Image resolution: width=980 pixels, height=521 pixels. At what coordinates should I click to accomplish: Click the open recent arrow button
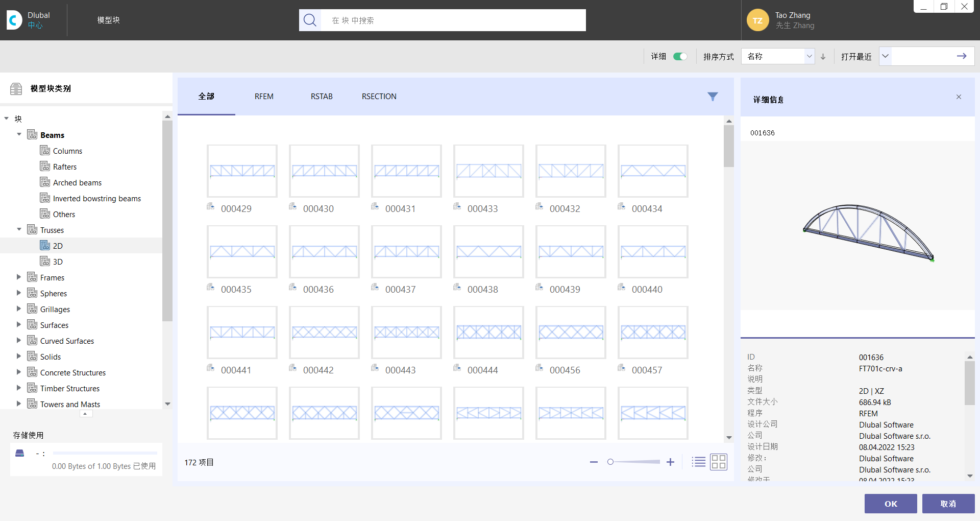[x=962, y=56]
